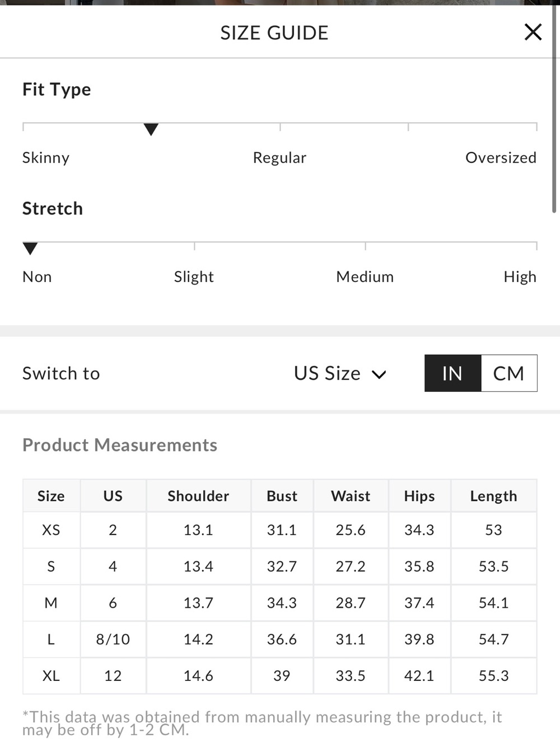The height and width of the screenshot is (747, 560).
Task: Click the XL size cell
Action: [51, 676]
